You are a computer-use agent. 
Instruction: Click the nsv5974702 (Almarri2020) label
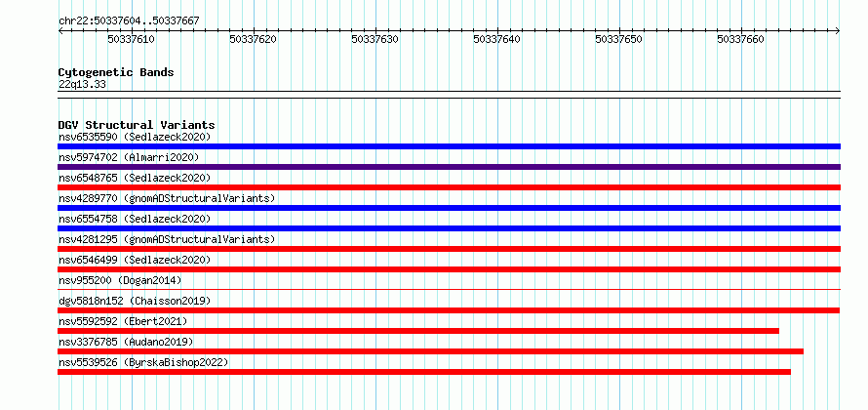[129, 157]
